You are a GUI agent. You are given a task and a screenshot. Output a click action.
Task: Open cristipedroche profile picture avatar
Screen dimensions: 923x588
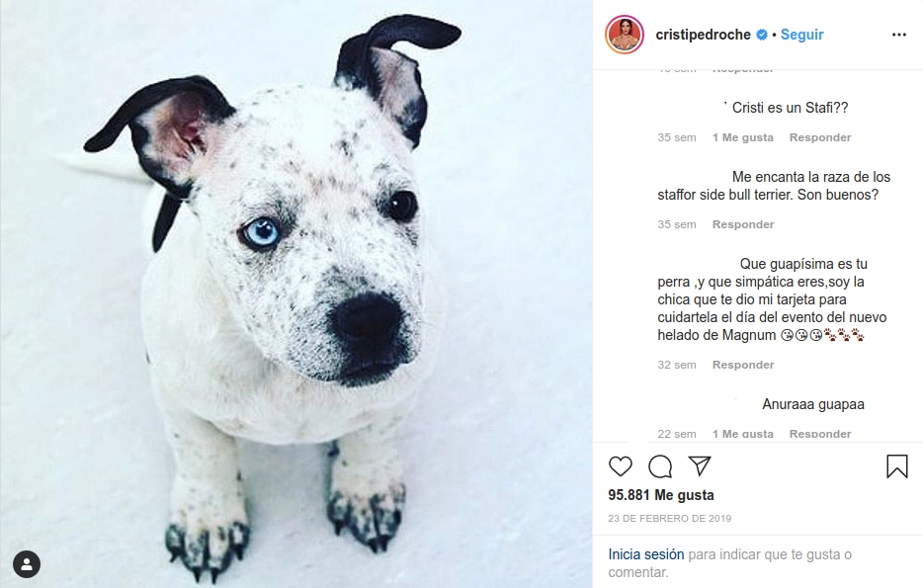625,35
